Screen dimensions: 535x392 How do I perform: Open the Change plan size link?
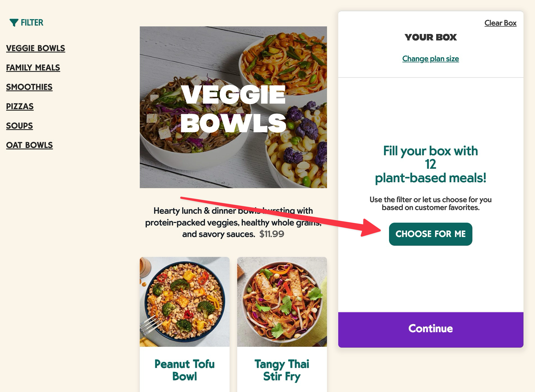[430, 59]
